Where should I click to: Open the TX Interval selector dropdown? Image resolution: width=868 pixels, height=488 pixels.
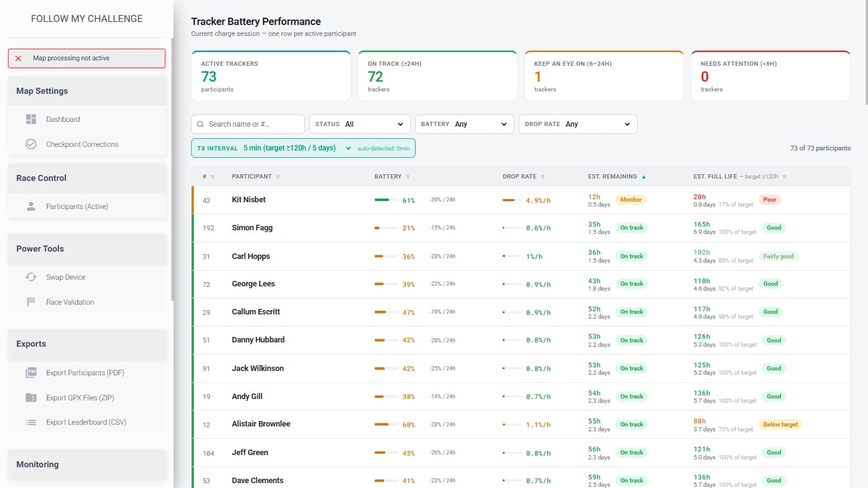coord(303,148)
